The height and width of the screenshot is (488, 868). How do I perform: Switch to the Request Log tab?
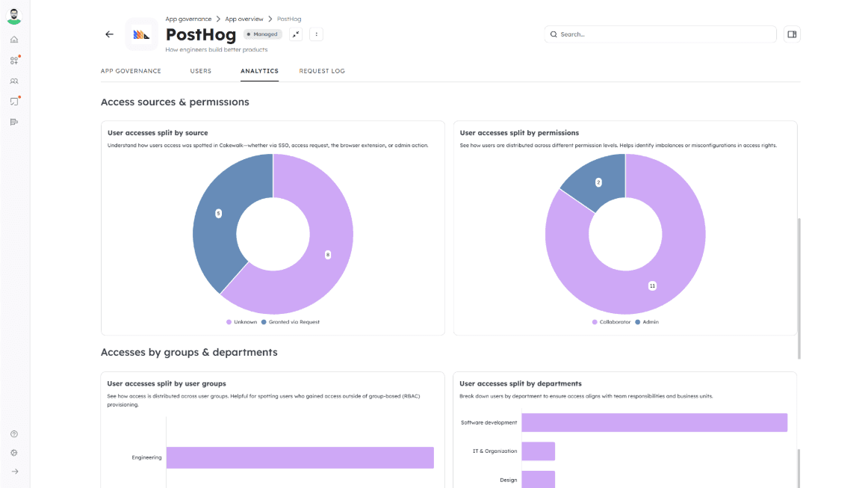click(x=322, y=71)
